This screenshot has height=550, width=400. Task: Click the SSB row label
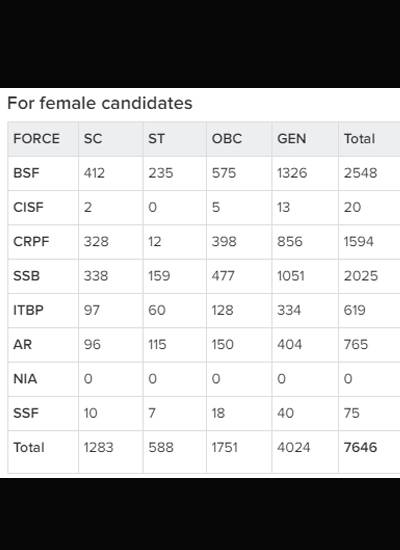click(x=26, y=276)
